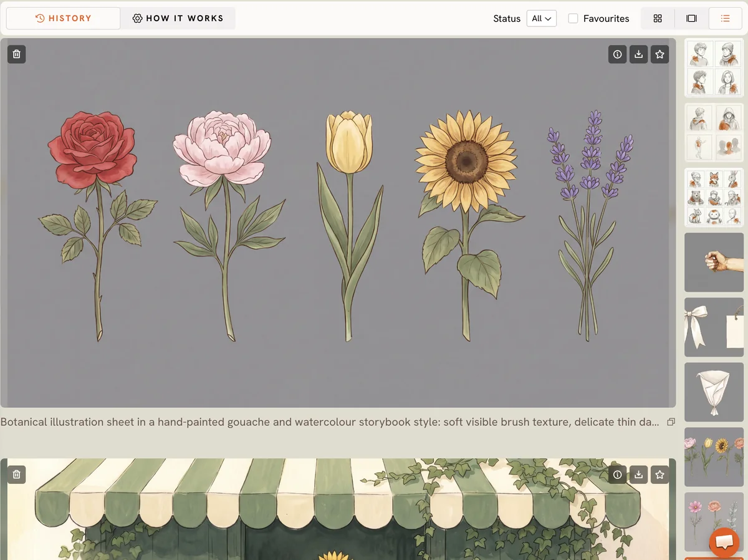This screenshot has width=748, height=560.
Task: Favourite the striped awning image
Action: pos(659,475)
